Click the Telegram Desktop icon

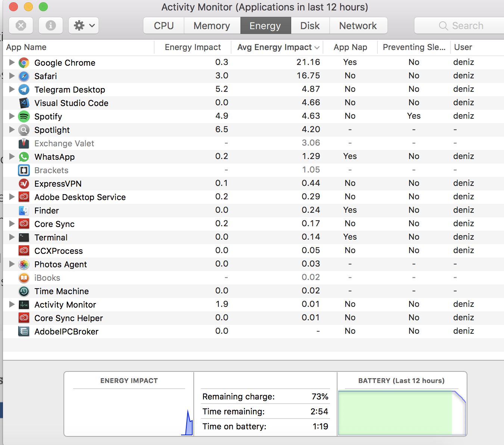click(24, 90)
